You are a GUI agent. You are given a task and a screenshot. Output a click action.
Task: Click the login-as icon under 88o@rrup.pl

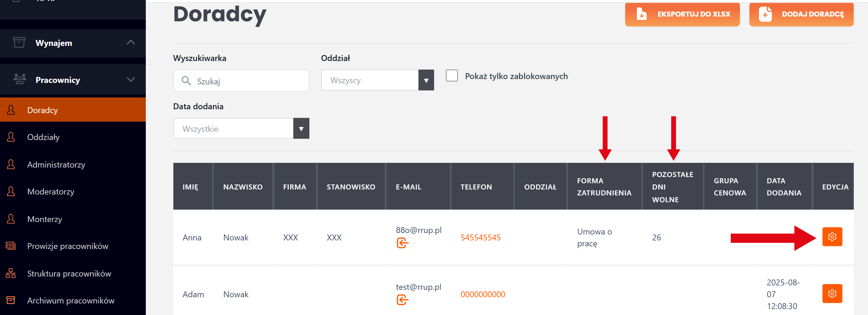coord(402,243)
